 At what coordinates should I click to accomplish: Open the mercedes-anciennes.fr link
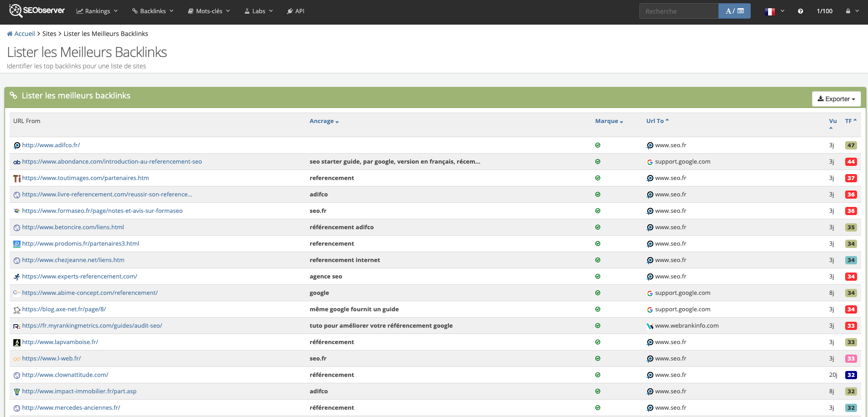coord(71,408)
